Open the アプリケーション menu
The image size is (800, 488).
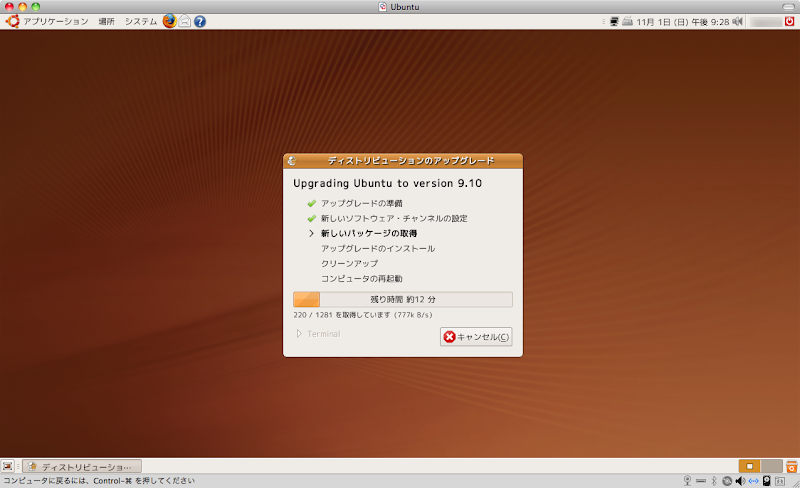(56, 21)
